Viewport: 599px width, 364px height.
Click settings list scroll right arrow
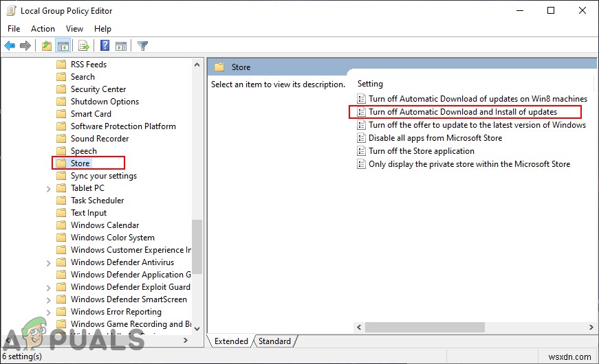(x=591, y=327)
